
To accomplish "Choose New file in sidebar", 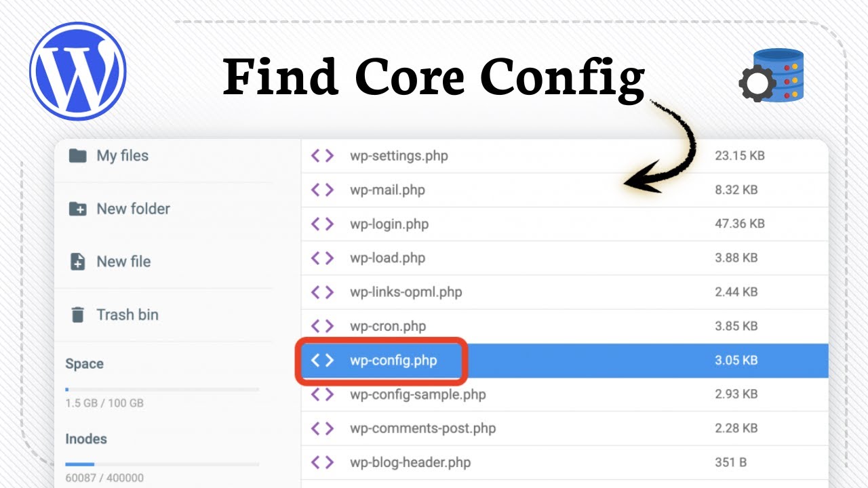I will (x=123, y=262).
